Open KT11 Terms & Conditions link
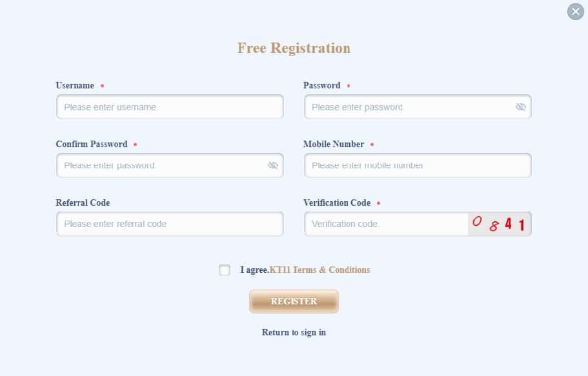 click(x=319, y=270)
